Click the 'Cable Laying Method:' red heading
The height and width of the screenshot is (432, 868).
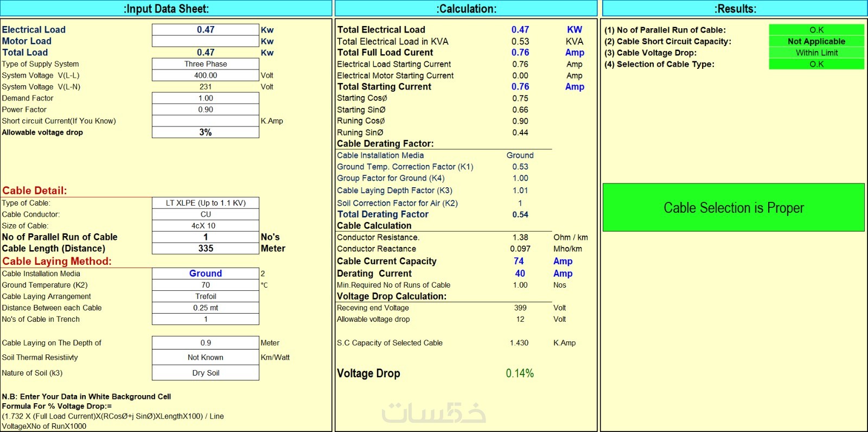(56, 261)
